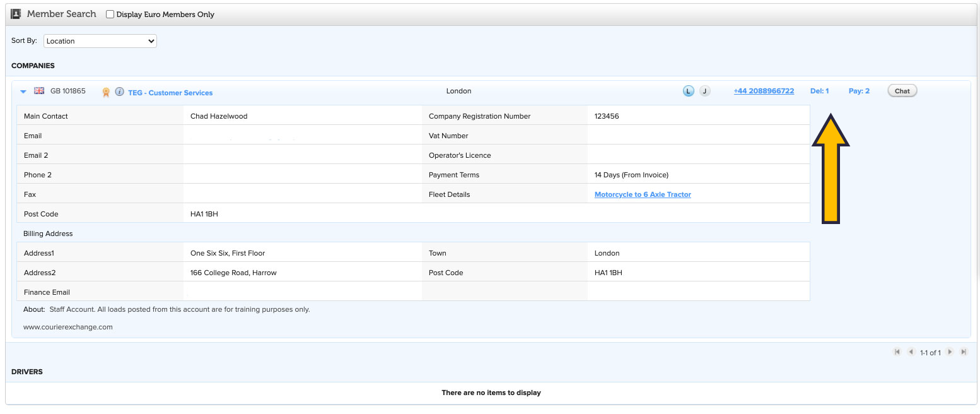Screen dimensions: 980x414
Task: Enable Display Euro Members Only checkbox
Action: click(110, 15)
